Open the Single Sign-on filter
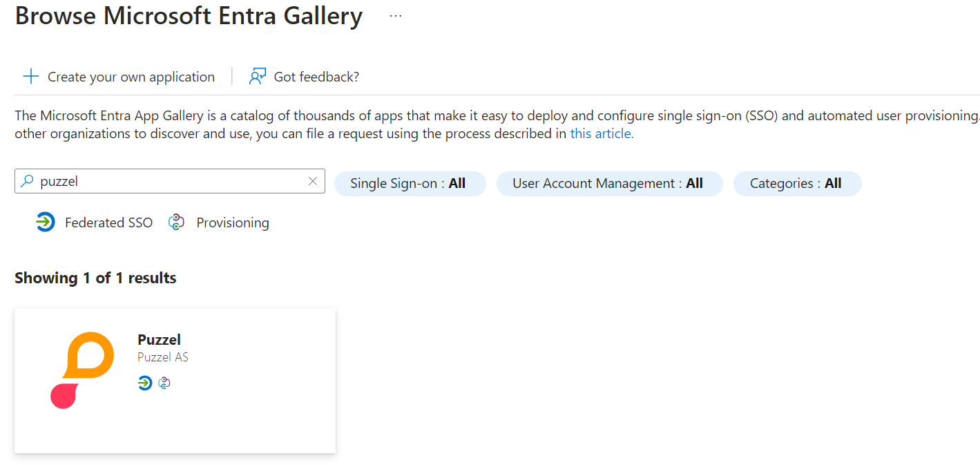This screenshot has height=465, width=980. click(410, 184)
